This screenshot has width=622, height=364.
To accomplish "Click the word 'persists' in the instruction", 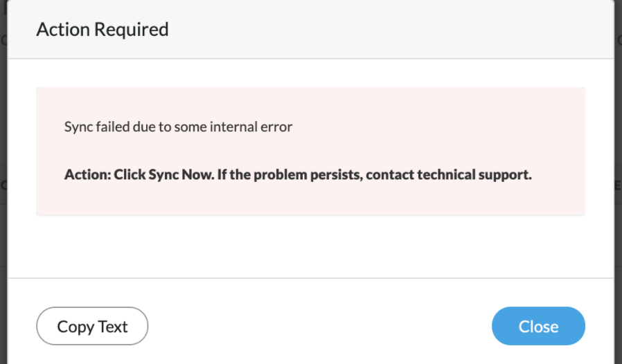I will (337, 174).
